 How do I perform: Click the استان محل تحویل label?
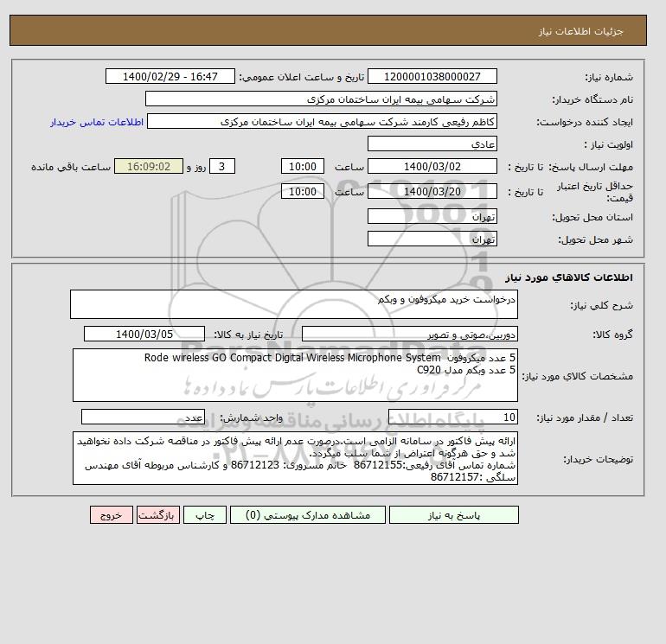(592, 217)
